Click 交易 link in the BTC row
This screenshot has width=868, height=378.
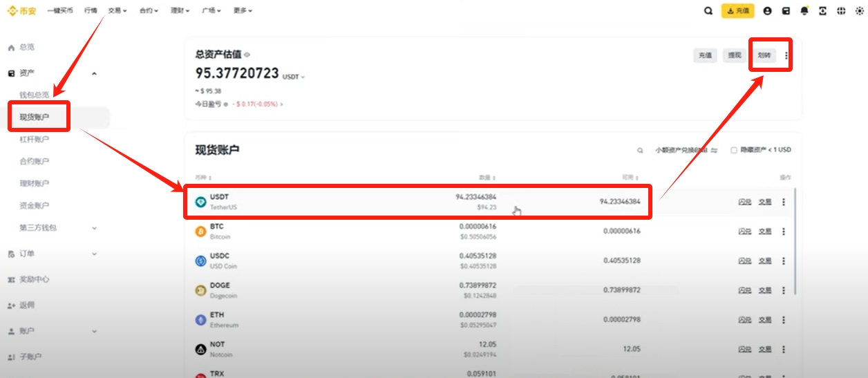coord(764,231)
